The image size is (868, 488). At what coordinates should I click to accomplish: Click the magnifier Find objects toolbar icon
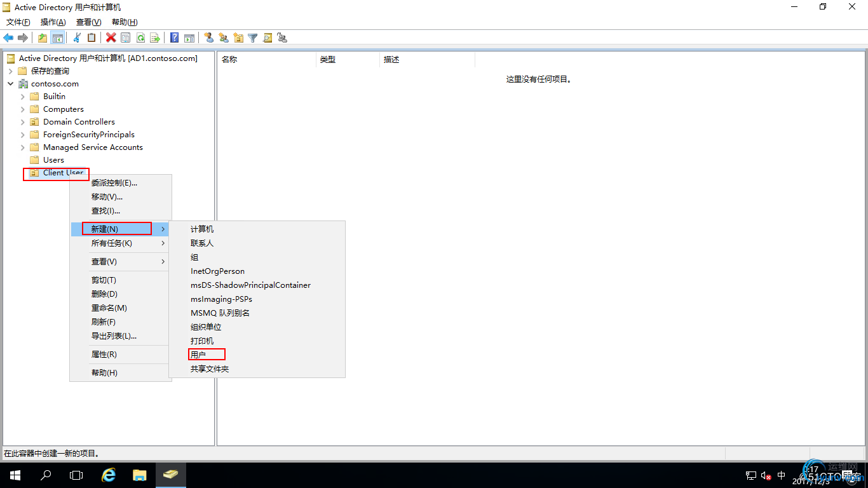(268, 37)
